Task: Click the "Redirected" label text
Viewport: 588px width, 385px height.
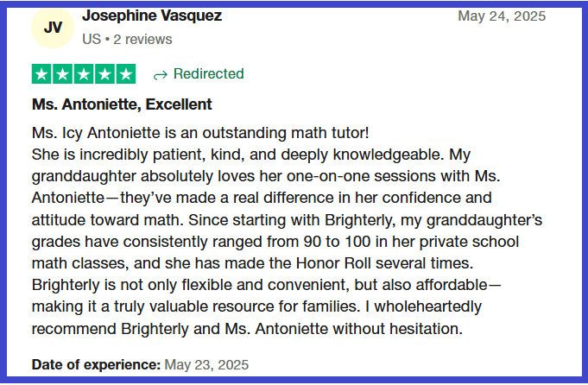Action: click(208, 74)
